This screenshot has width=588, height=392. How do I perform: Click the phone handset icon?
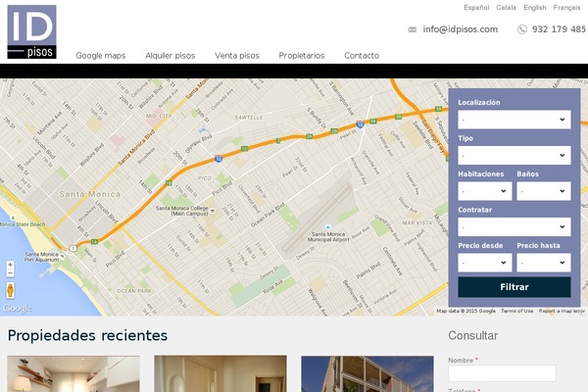(x=522, y=29)
